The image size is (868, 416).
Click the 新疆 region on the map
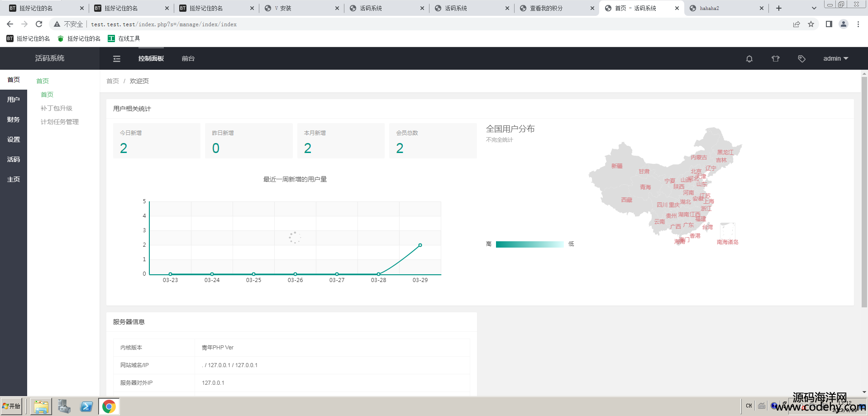(x=617, y=166)
